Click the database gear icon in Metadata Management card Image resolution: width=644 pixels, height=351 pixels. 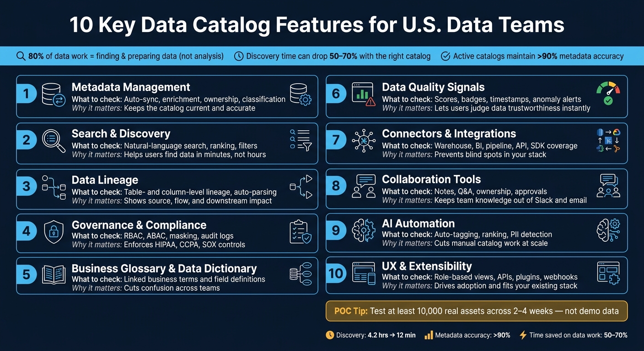click(x=301, y=95)
